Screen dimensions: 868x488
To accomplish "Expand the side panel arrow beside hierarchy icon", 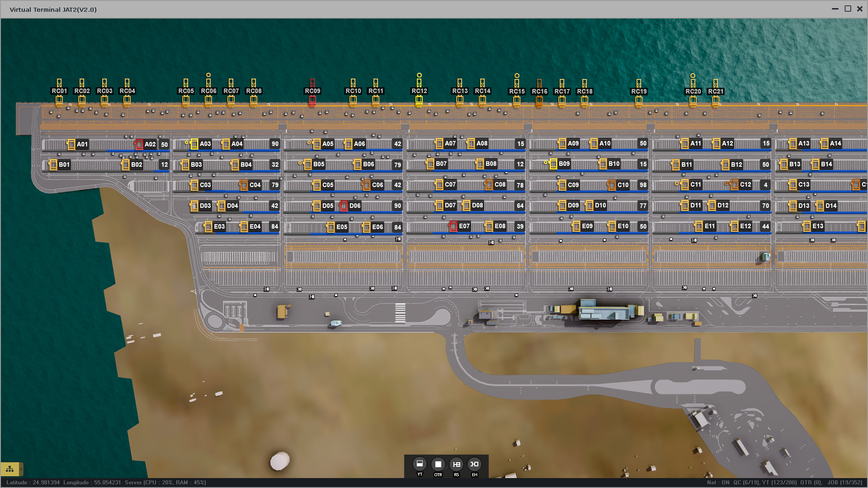I will point(21,469).
